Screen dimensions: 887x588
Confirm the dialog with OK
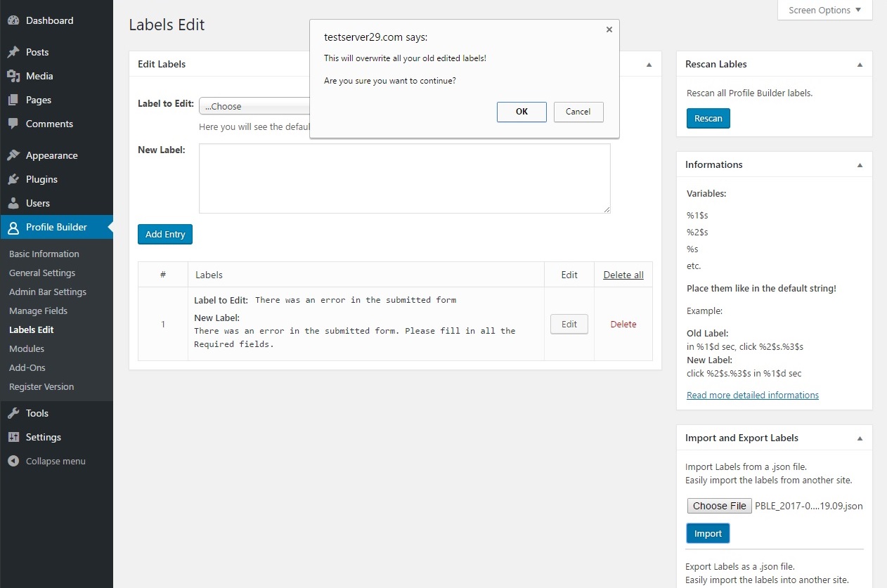522,112
